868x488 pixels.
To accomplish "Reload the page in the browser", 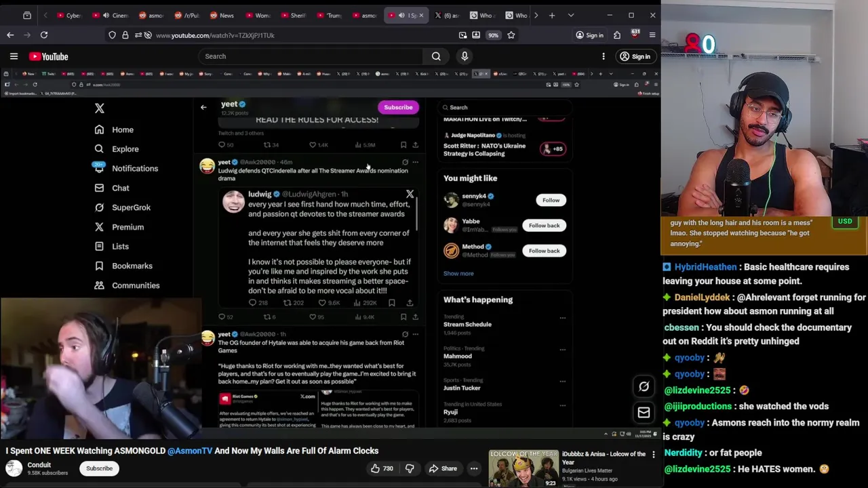I will tap(44, 35).
